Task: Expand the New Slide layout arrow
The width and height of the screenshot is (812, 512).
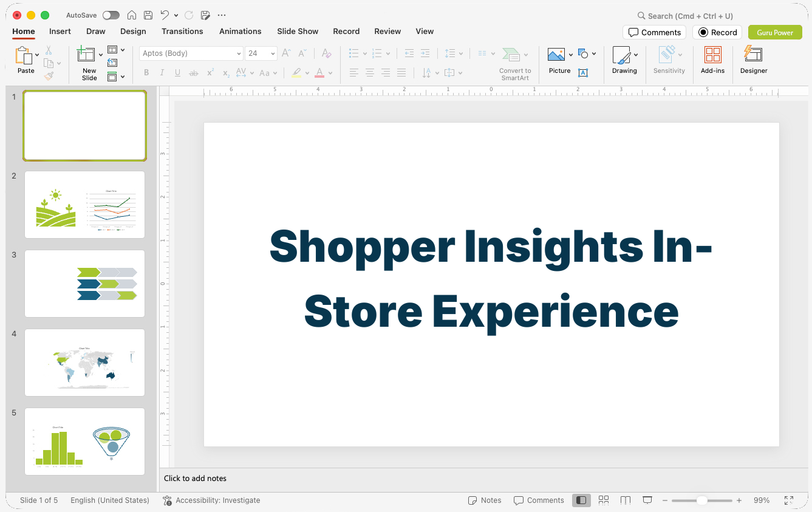Action: 100,55
